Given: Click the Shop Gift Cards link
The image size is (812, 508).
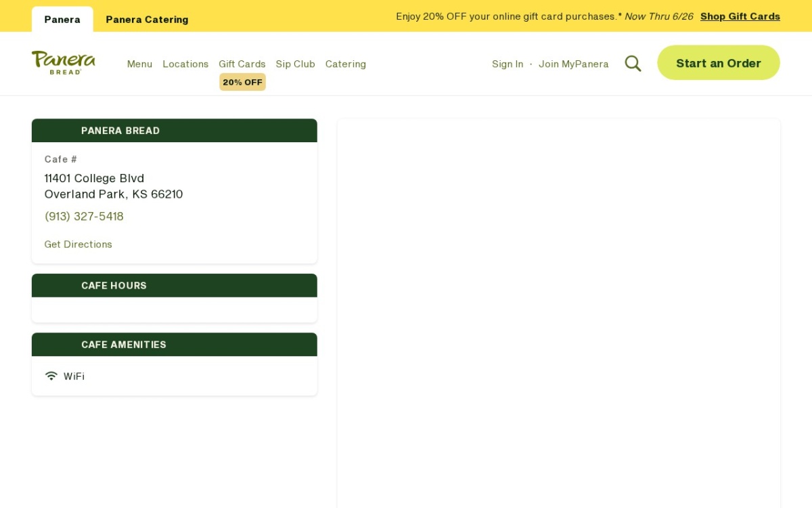Looking at the screenshot, I should point(740,16).
